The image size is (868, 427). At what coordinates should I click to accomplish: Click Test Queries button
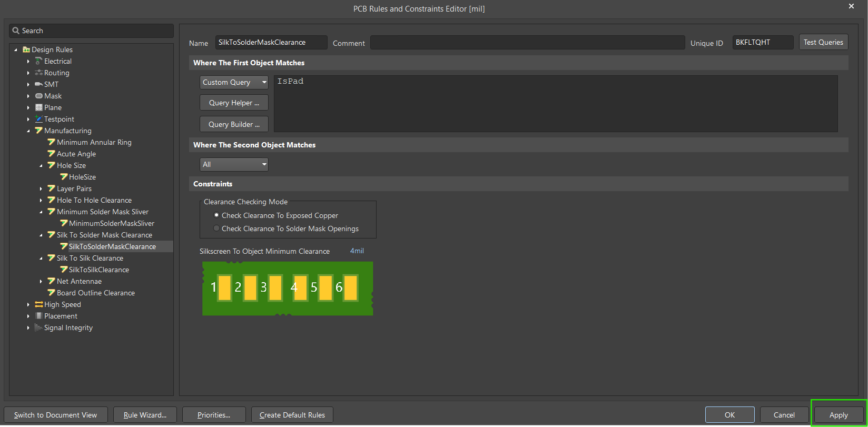pyautogui.click(x=823, y=42)
